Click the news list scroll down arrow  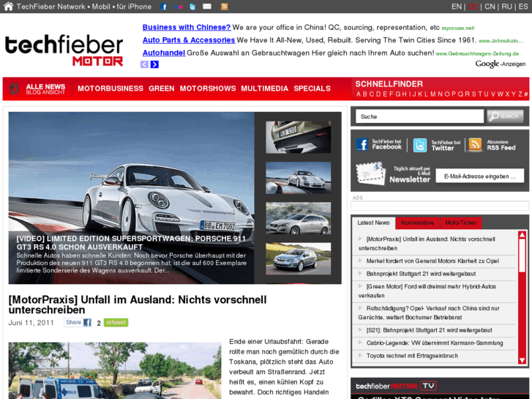pyautogui.click(x=522, y=360)
